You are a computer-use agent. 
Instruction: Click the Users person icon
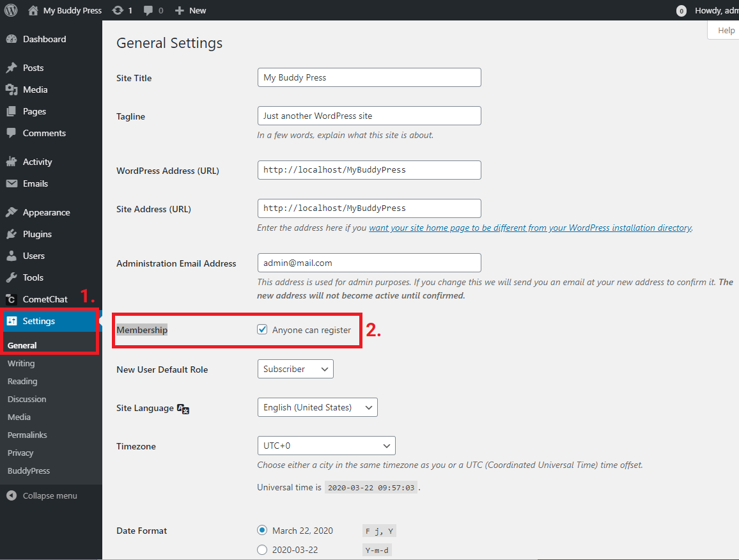click(12, 256)
